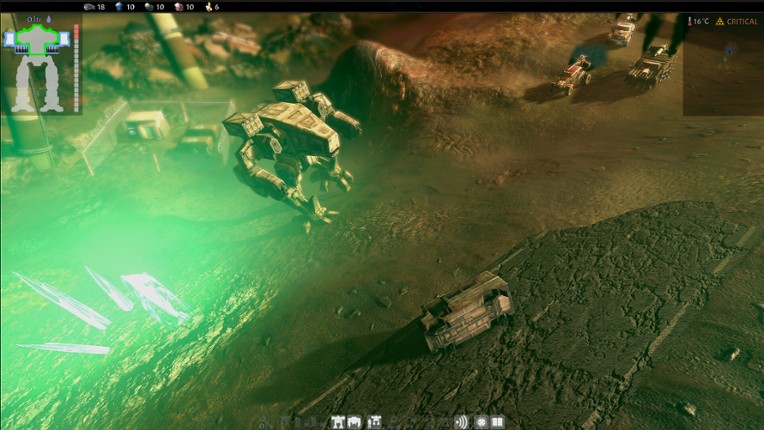Select the pilot-and-mech icon in bottom bar
The height and width of the screenshot is (430, 764).
376,422
